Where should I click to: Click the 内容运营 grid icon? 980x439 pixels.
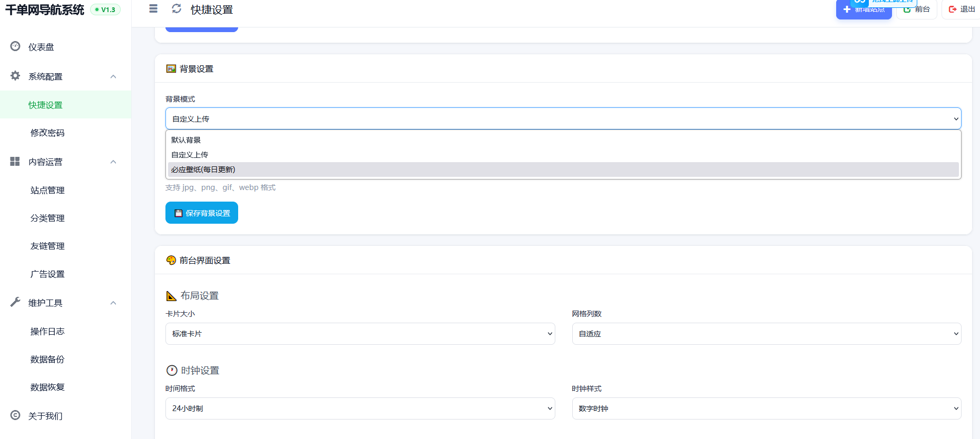tap(15, 161)
